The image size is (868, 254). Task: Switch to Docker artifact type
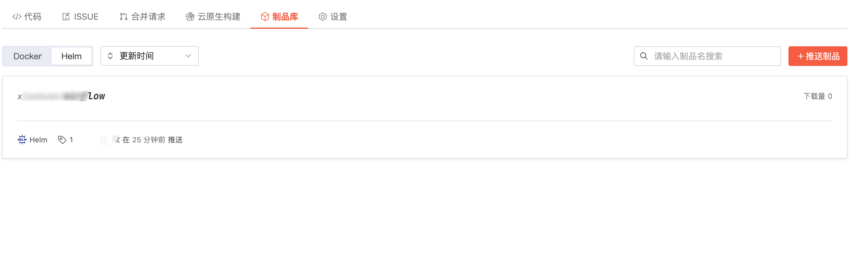pyautogui.click(x=27, y=56)
